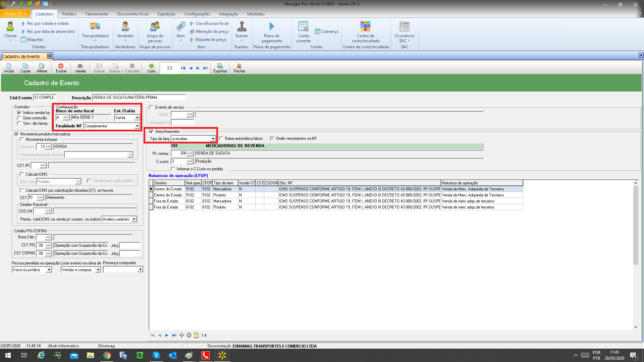Viewport: 644px width, 362px height.
Task: Go to last record navigation arrow
Action: [205, 68]
